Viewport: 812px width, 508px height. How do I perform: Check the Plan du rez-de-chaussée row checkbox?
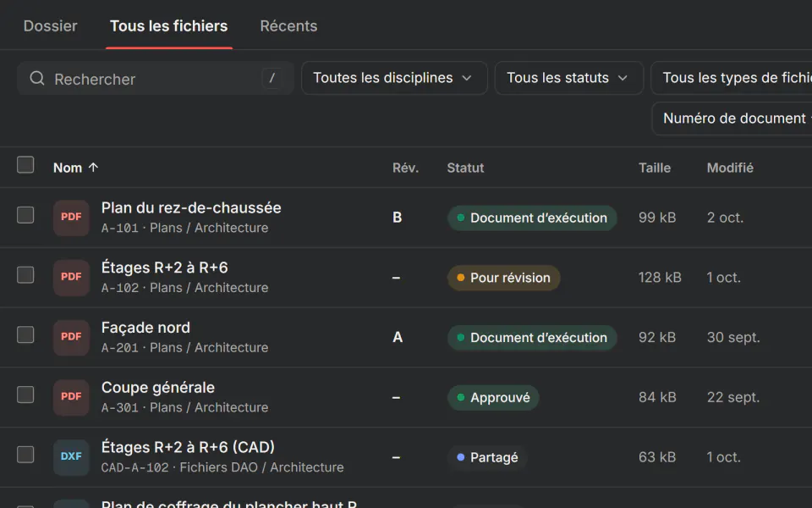(x=25, y=214)
